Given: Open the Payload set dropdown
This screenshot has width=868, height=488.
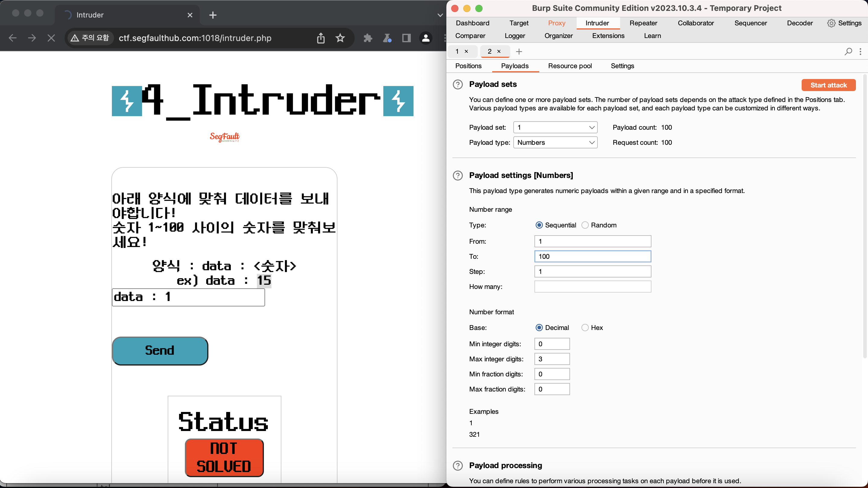Looking at the screenshot, I should 555,127.
